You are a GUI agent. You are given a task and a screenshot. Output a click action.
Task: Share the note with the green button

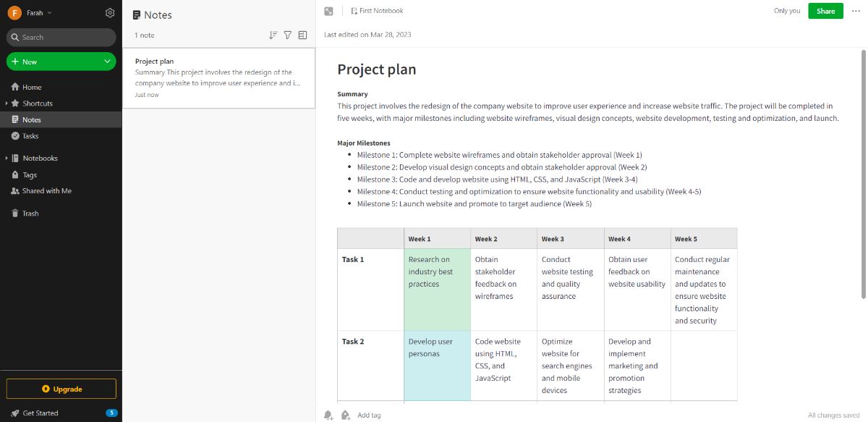click(x=825, y=11)
